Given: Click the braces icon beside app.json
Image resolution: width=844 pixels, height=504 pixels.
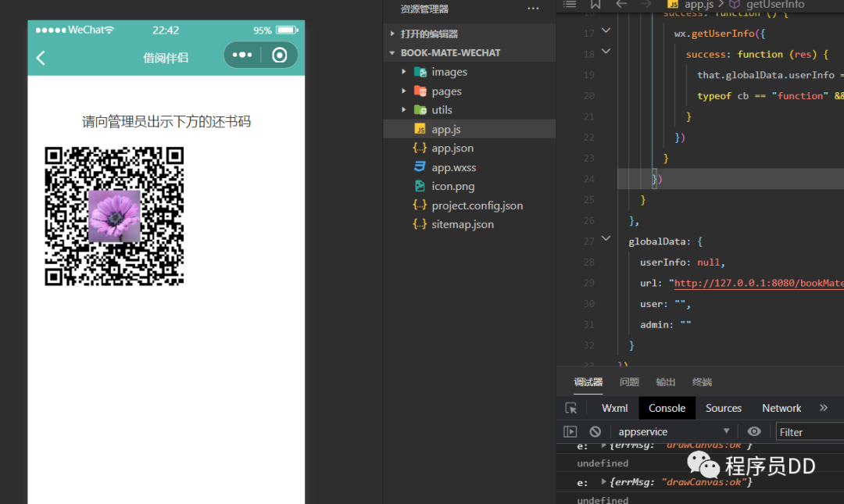Looking at the screenshot, I should 420,148.
